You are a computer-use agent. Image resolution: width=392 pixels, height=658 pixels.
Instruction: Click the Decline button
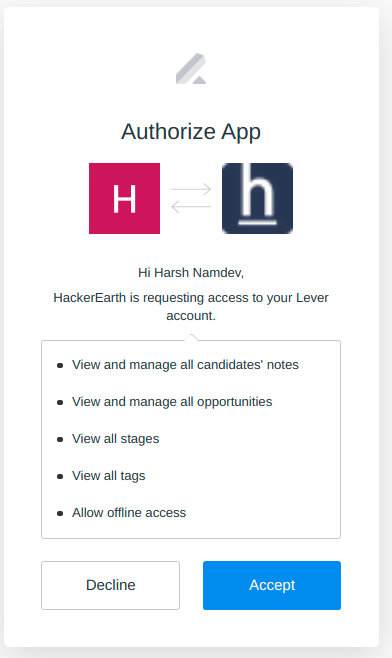coord(110,585)
